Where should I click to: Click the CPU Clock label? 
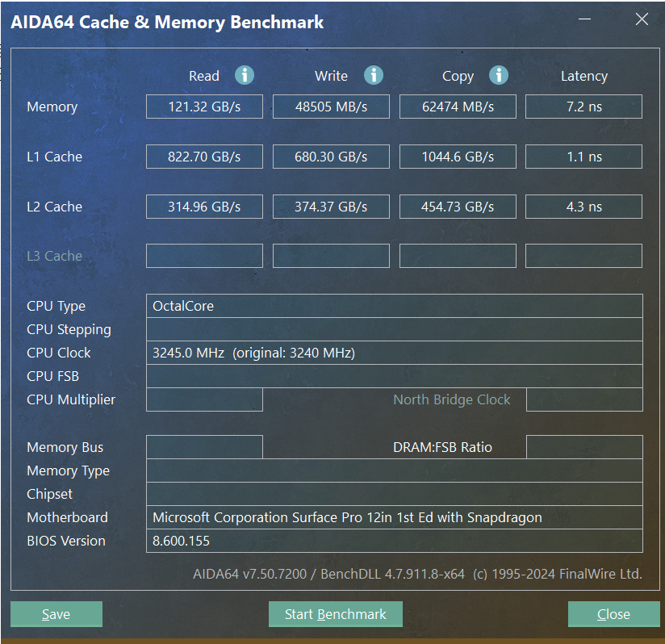coord(59,353)
